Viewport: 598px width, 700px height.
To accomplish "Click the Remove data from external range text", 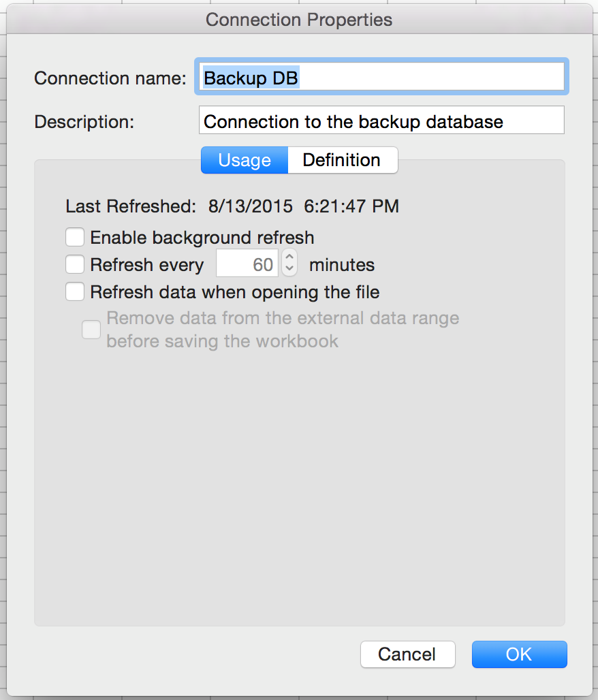I will tap(283, 329).
